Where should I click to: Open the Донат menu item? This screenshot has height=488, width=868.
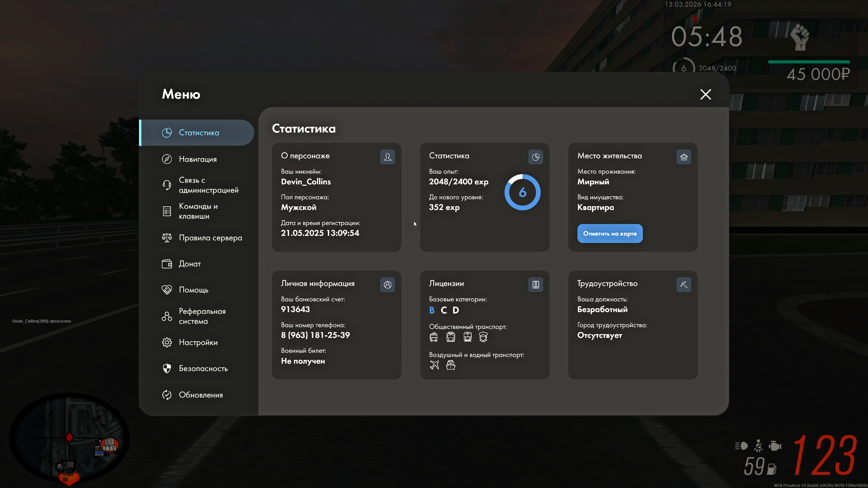click(189, 264)
